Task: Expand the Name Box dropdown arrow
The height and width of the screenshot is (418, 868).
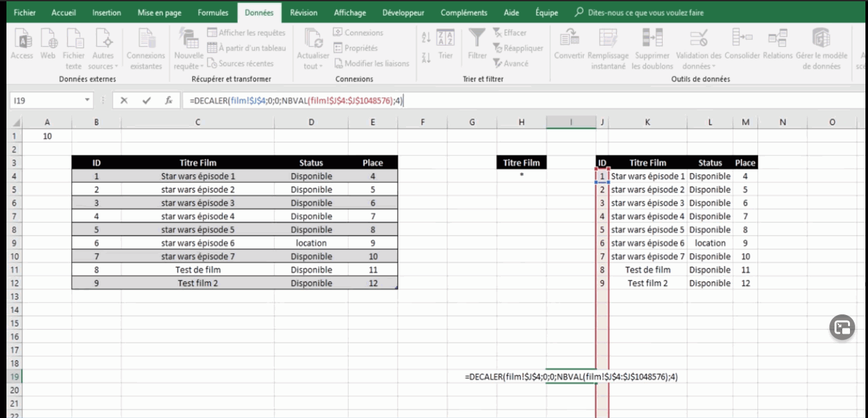Action: [x=88, y=100]
